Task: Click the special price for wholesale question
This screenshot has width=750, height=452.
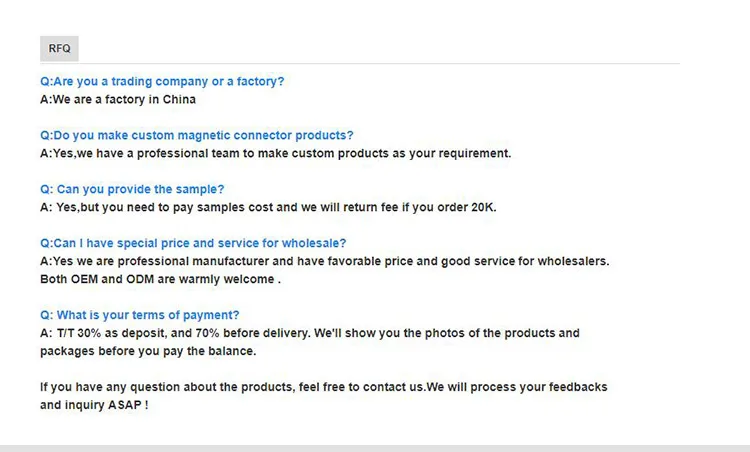Action: tap(193, 243)
